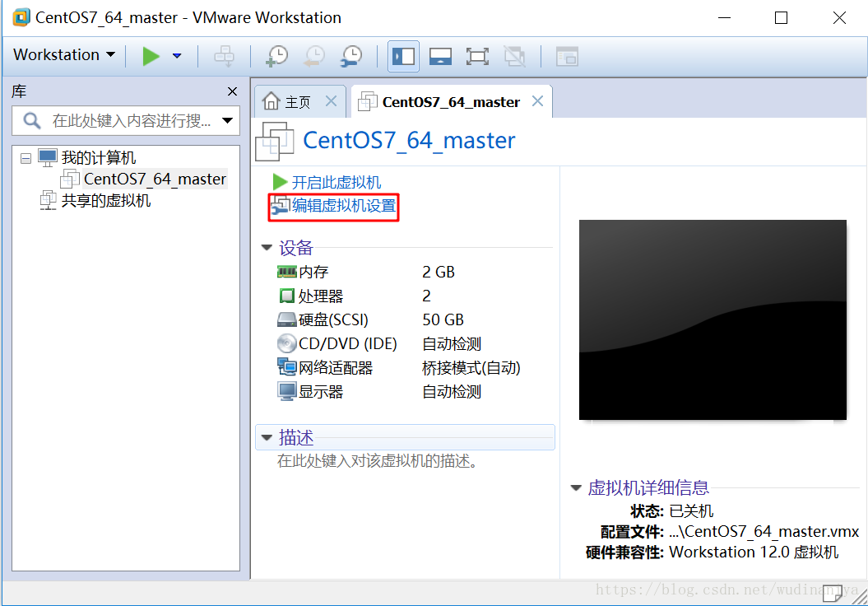The height and width of the screenshot is (606, 868).
Task: Click the CD/DVD (IDE) disc icon
Action: 287,343
